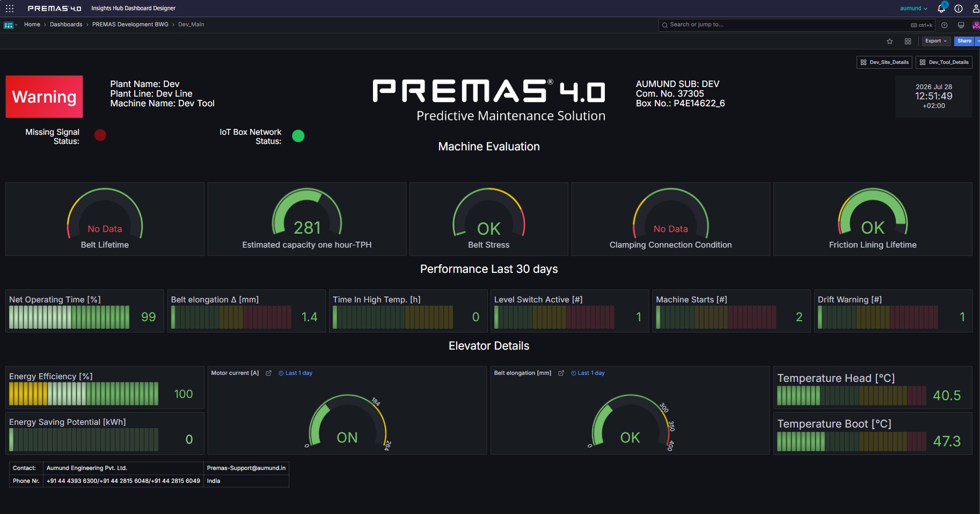Select Motor current Last 1 day time range

click(295, 373)
